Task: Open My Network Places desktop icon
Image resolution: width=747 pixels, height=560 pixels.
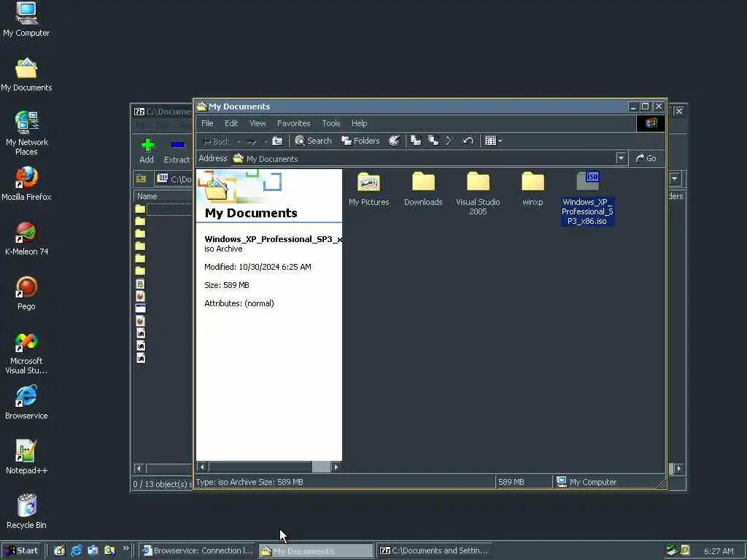Action: click(26, 133)
